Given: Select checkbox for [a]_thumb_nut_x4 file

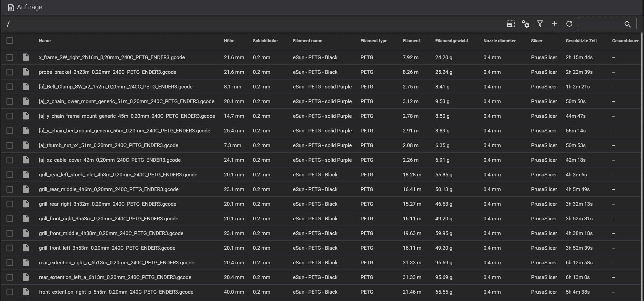Looking at the screenshot, I should pyautogui.click(x=10, y=145).
